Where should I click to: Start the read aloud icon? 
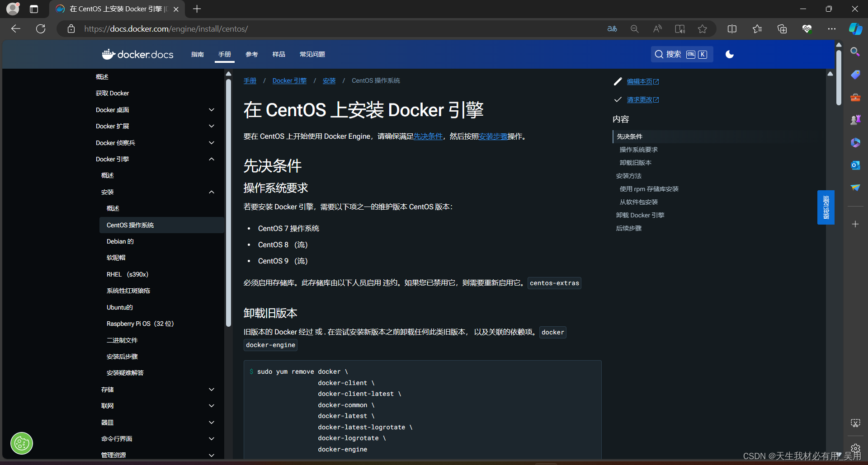tap(657, 29)
